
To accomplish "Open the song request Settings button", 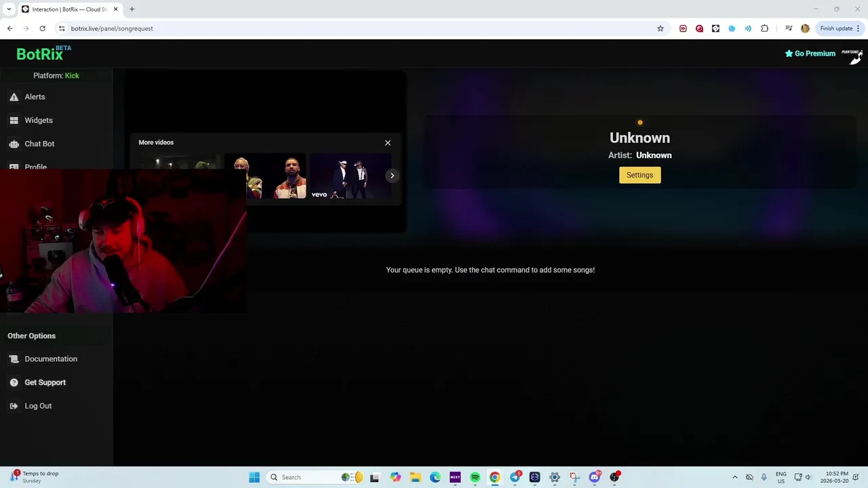I will point(639,175).
